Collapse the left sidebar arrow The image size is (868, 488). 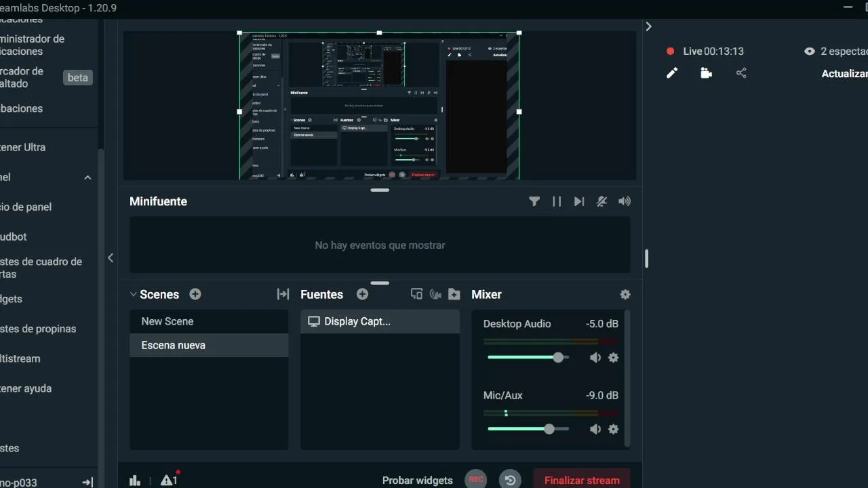click(111, 258)
